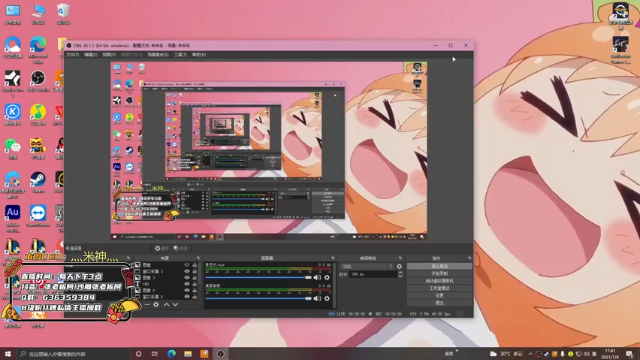
Task: Open WeChat desktop shortcut
Action: click(12, 148)
